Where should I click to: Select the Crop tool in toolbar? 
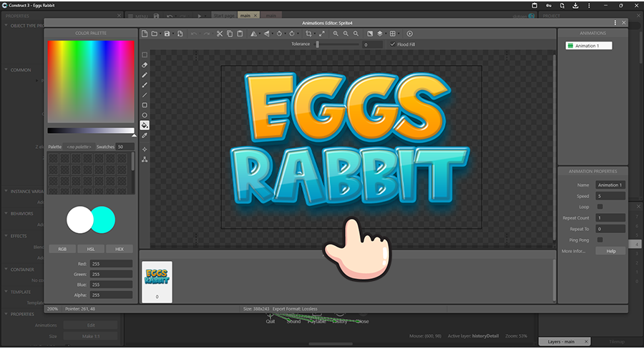[x=308, y=34]
